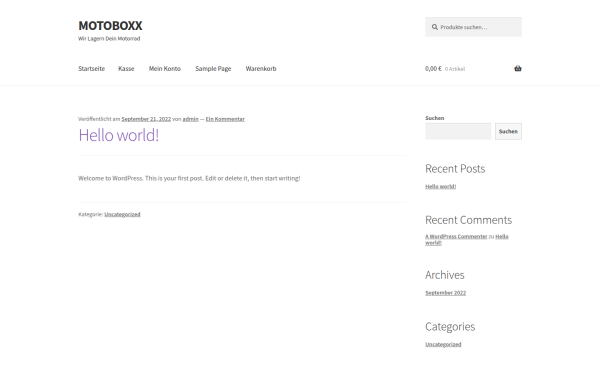
Task: Click the magnifier icon in product search
Action: coord(435,27)
